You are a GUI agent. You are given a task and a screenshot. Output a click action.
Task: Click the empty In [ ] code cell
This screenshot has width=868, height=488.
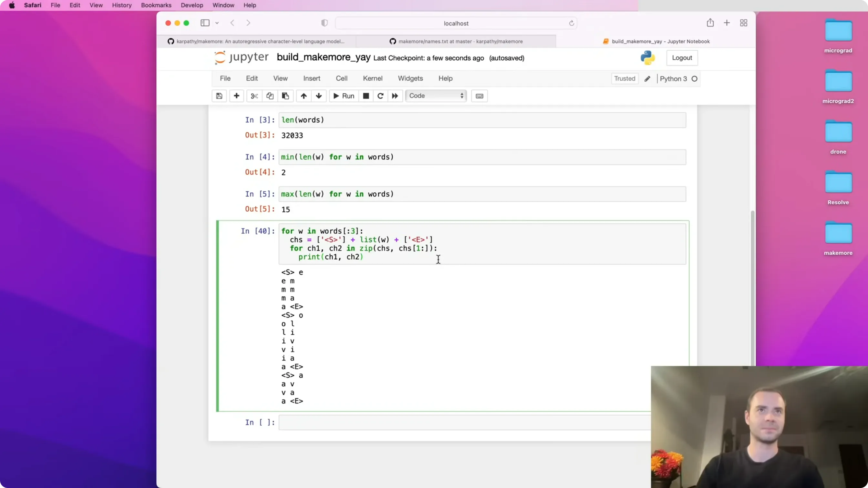pos(465,422)
